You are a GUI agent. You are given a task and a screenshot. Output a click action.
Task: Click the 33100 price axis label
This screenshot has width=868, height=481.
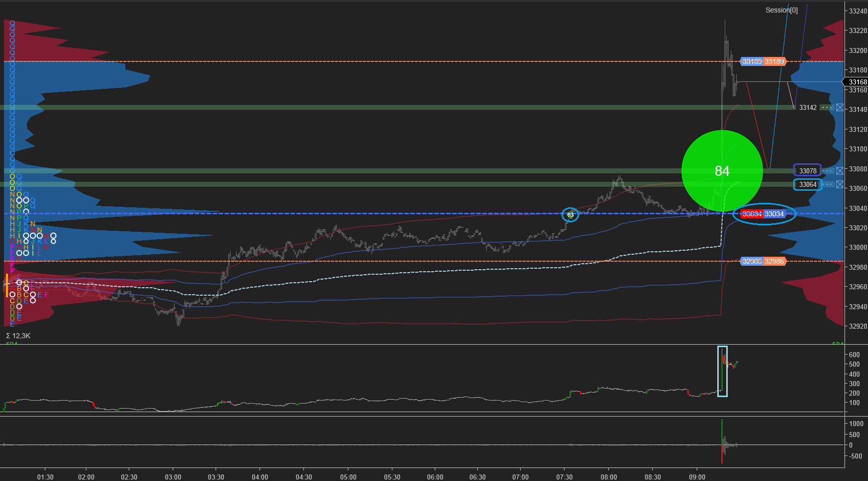point(858,149)
